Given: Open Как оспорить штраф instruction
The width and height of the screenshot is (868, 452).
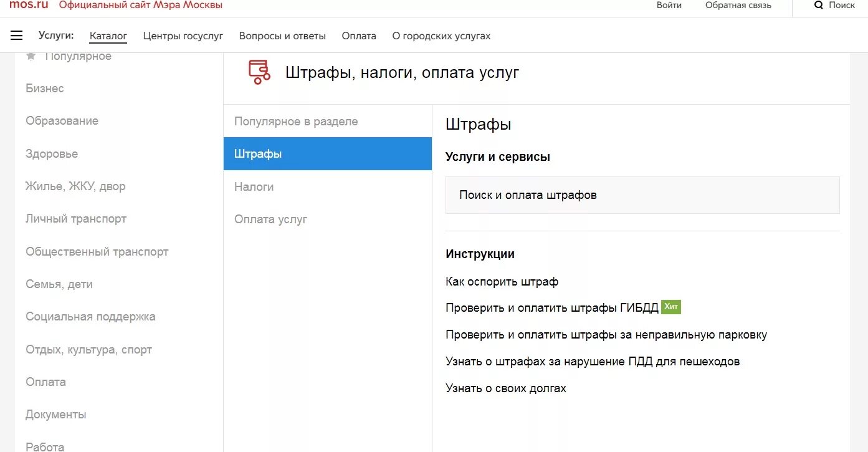Looking at the screenshot, I should (x=502, y=282).
